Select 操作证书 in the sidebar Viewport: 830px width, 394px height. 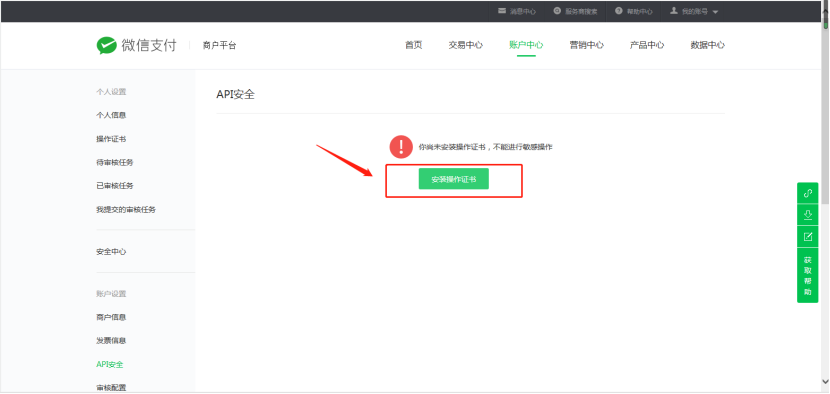pos(111,139)
